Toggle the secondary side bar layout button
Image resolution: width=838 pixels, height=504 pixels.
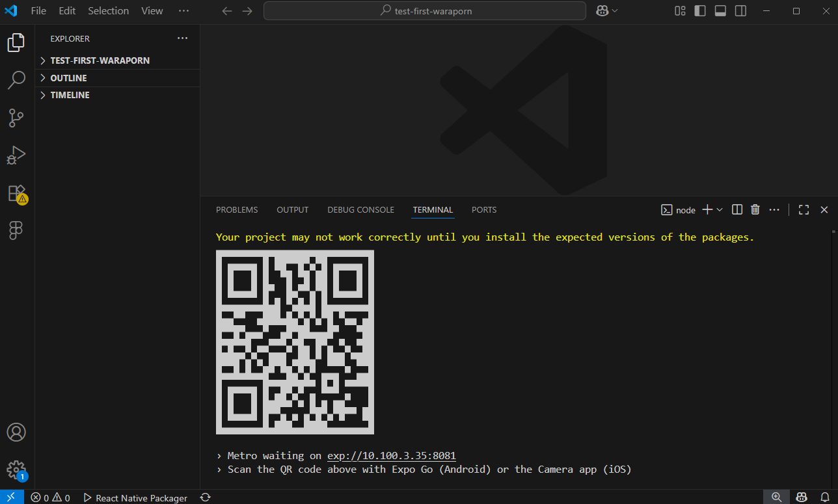740,11
